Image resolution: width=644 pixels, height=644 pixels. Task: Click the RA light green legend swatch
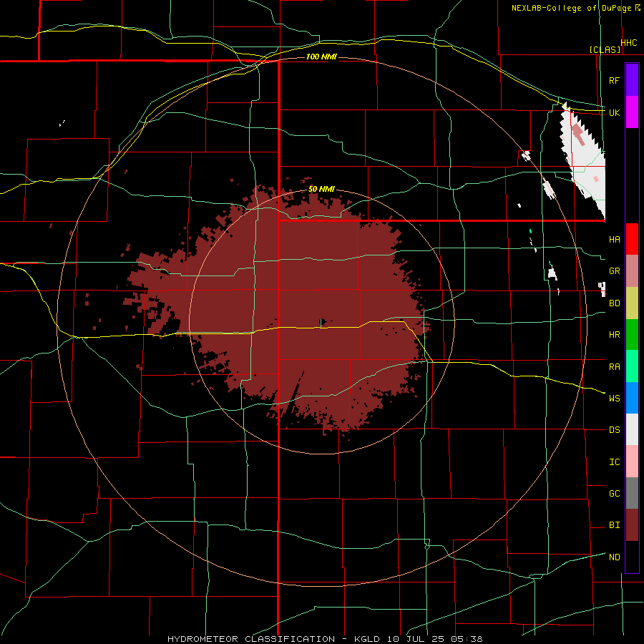pyautogui.click(x=632, y=366)
